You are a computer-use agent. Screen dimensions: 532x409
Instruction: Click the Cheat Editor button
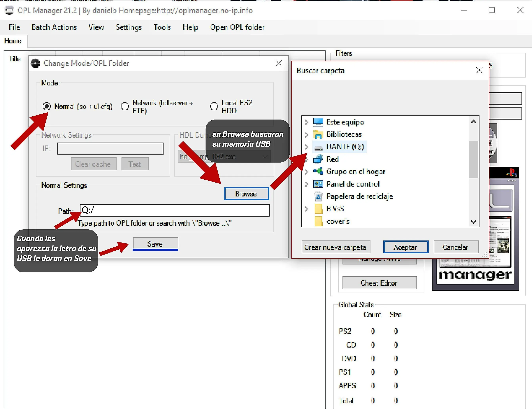[379, 283]
